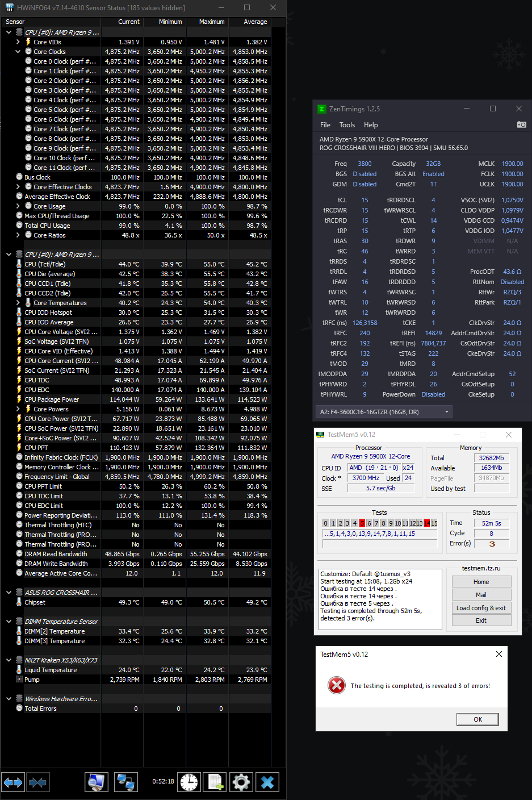Click the Mail button in TestMem5
Screen dimensions: 532x800
pyautogui.click(x=481, y=595)
